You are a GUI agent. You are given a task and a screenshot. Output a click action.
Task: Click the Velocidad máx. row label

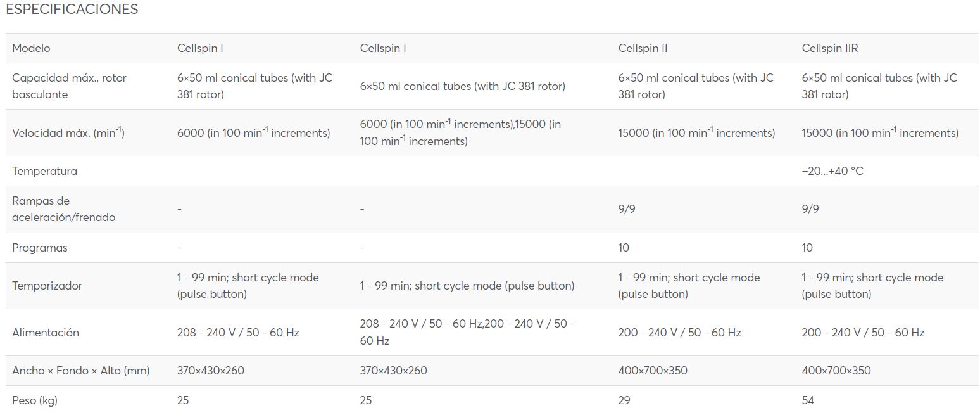click(68, 132)
